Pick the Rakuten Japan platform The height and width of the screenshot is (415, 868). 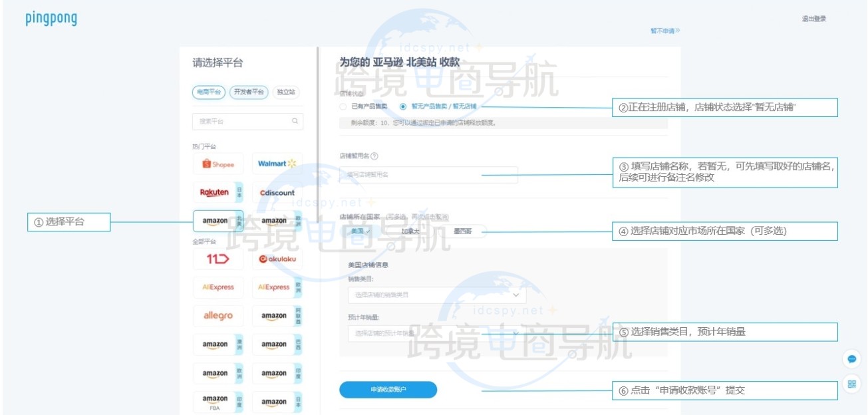(215, 193)
